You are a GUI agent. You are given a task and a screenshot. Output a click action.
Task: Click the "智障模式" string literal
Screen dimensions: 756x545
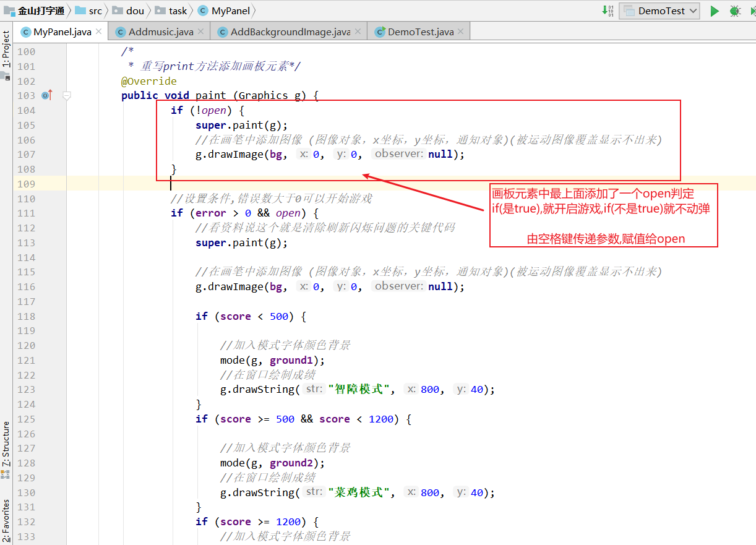359,389
